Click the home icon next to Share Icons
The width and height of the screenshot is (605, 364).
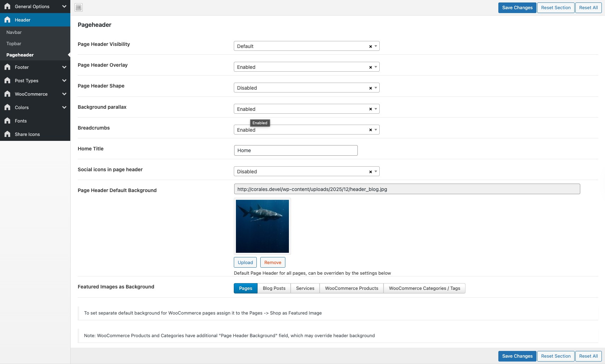(x=7, y=134)
